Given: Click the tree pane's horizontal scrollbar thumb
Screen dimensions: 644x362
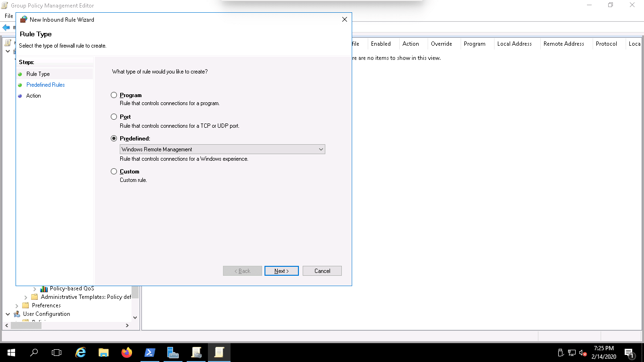Looking at the screenshot, I should [x=26, y=325].
